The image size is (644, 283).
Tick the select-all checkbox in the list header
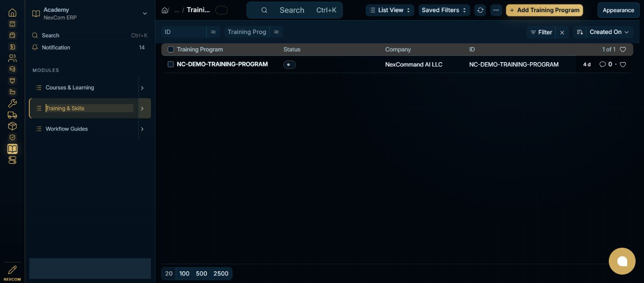click(171, 50)
